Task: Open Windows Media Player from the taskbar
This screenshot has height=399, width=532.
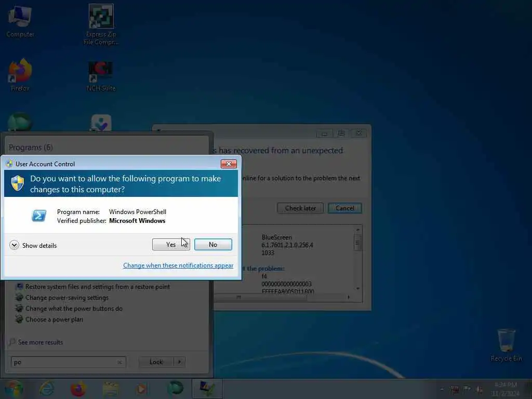Action: point(142,389)
